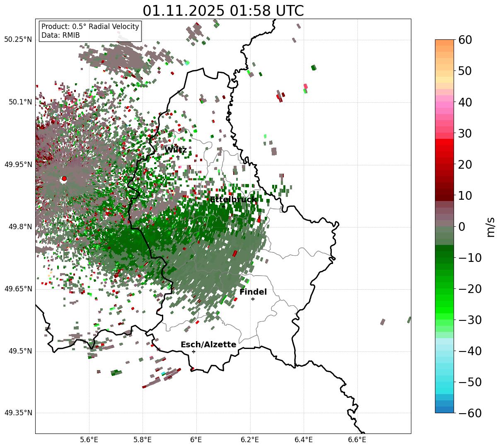Click the Findel cross marker
This screenshot has width=500, height=448.
click(253, 299)
